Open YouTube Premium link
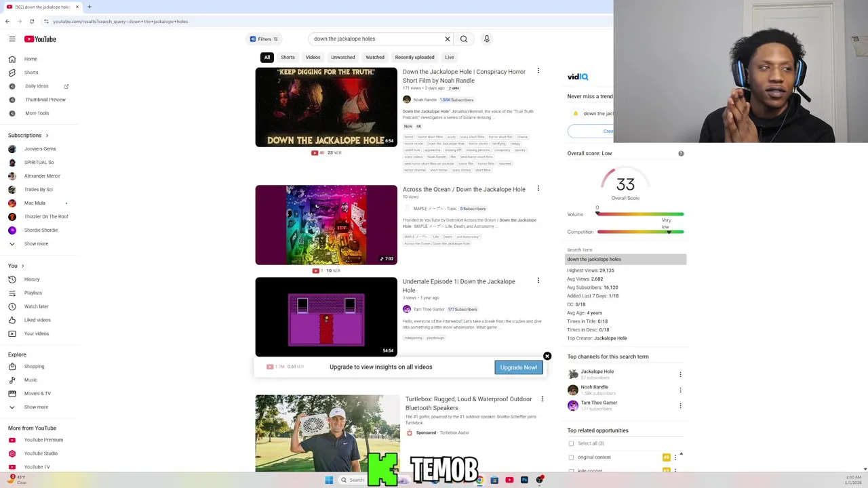The image size is (868, 488). 43,440
